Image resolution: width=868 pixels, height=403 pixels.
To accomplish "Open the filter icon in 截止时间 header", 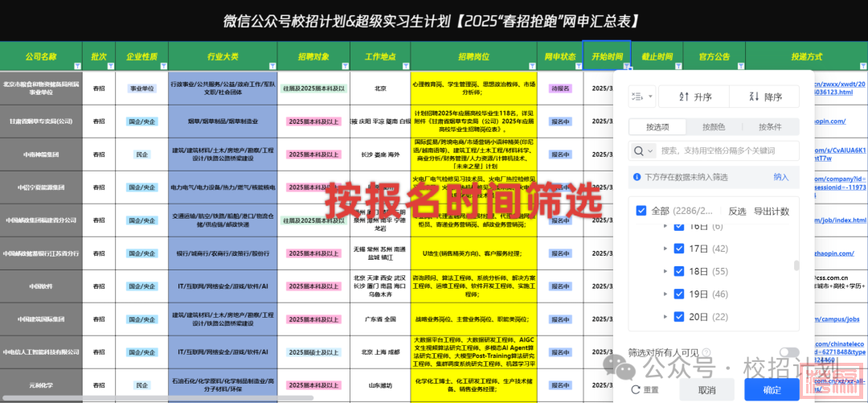I will pos(678,66).
